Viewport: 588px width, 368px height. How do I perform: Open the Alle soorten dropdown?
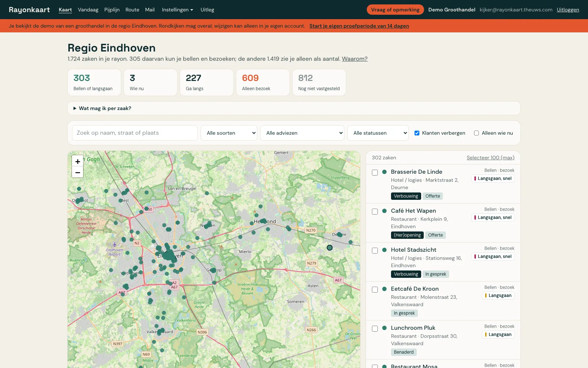click(x=229, y=133)
